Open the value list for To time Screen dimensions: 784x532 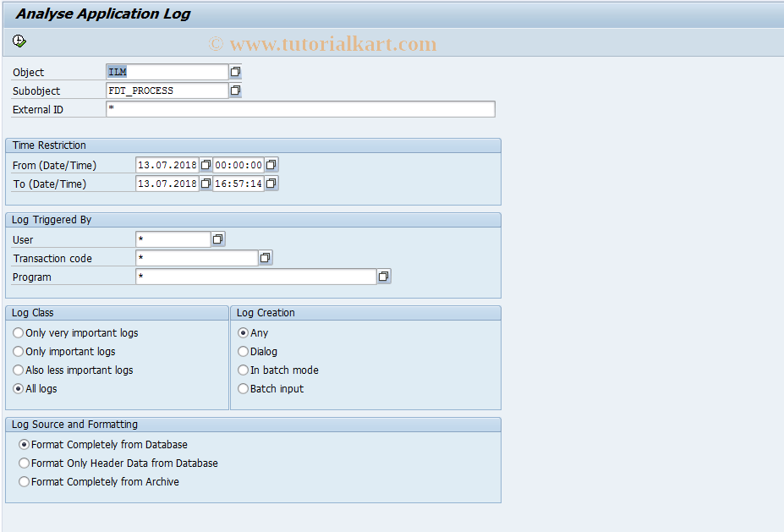pos(271,183)
